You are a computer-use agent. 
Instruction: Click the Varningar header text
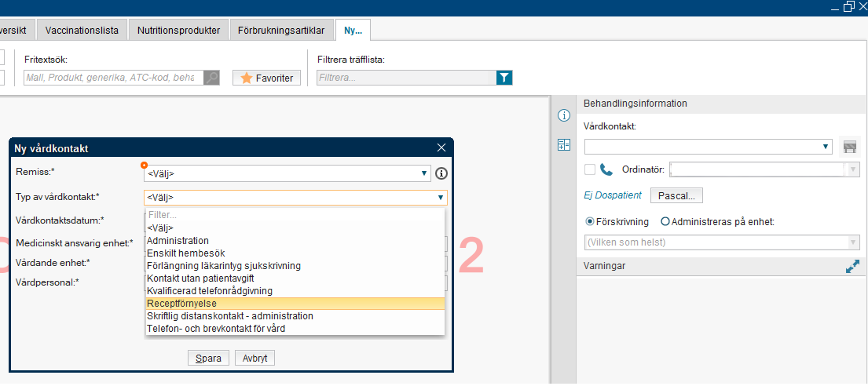[x=604, y=266]
